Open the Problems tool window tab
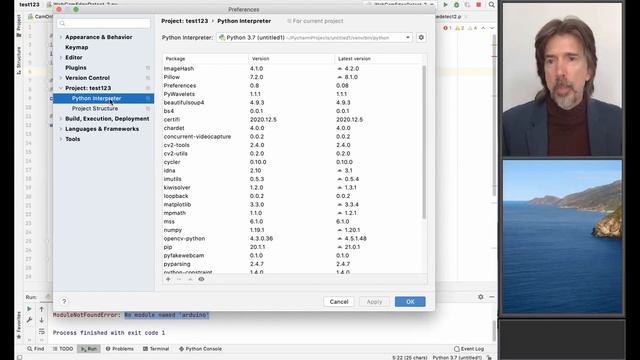This screenshot has height=360, width=640. point(120,349)
